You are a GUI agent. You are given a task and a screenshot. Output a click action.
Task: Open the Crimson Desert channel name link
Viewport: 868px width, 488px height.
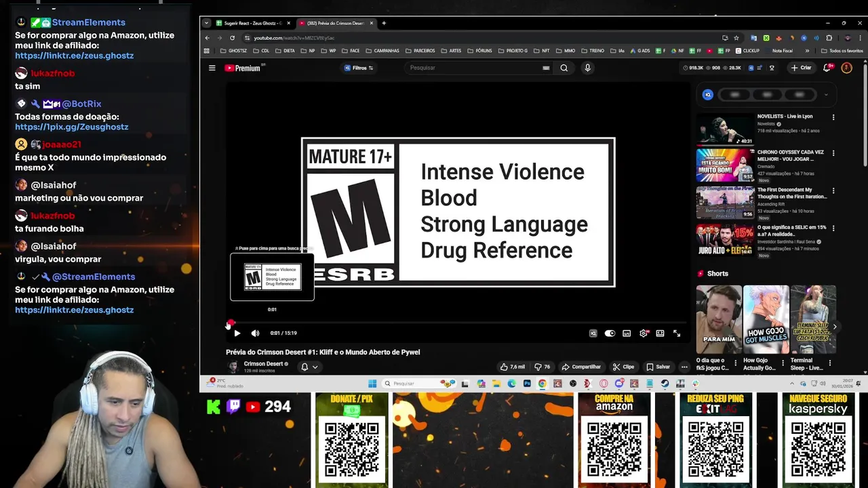pos(263,364)
